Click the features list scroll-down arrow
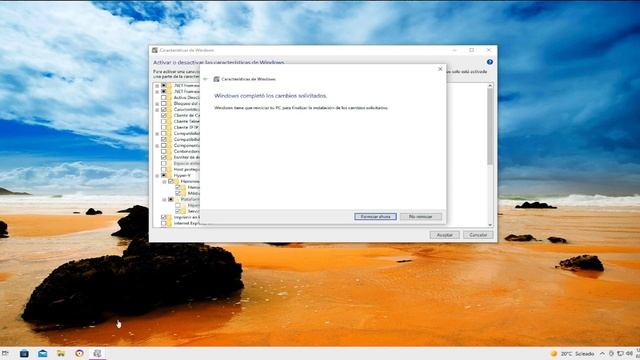This screenshot has height=360, width=640. (490, 225)
